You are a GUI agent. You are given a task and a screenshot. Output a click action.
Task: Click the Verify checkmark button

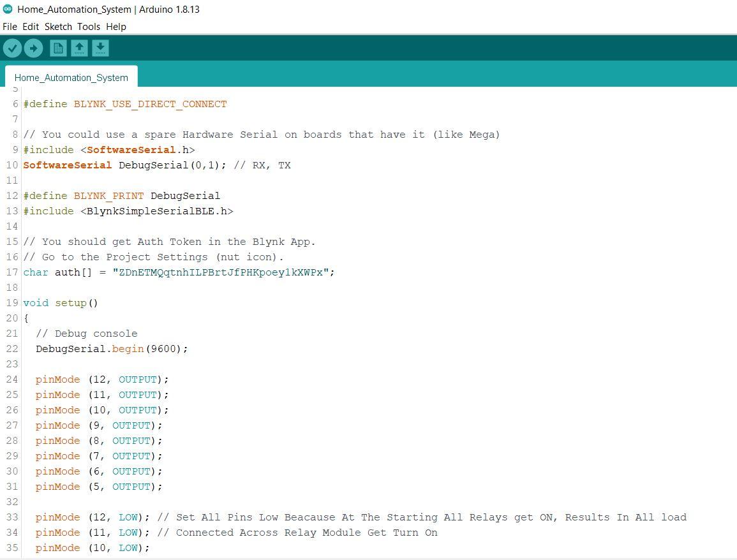click(13, 48)
